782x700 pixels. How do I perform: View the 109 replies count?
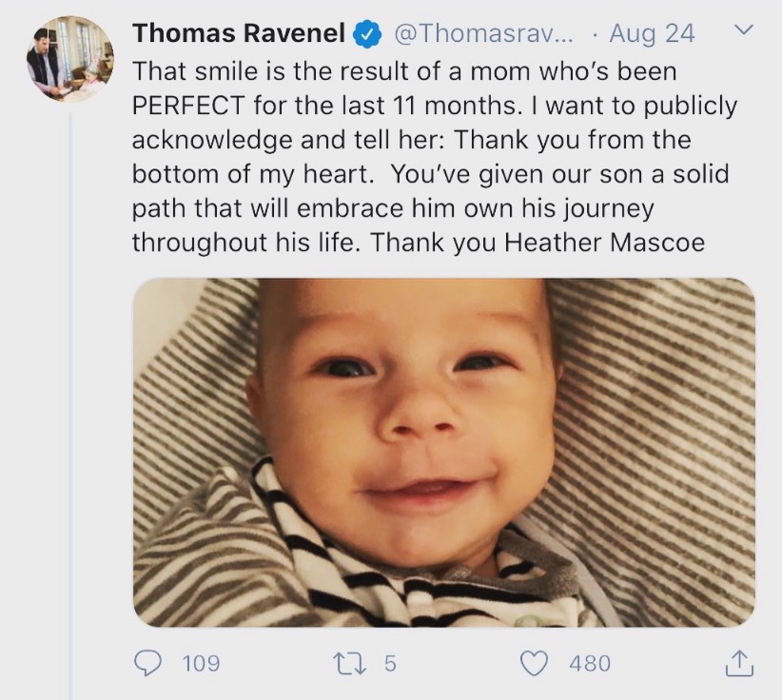200,663
